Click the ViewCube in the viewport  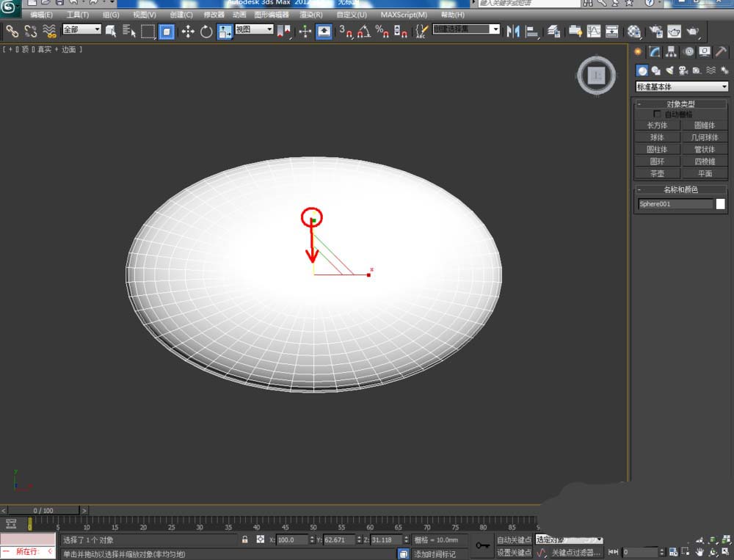click(597, 75)
